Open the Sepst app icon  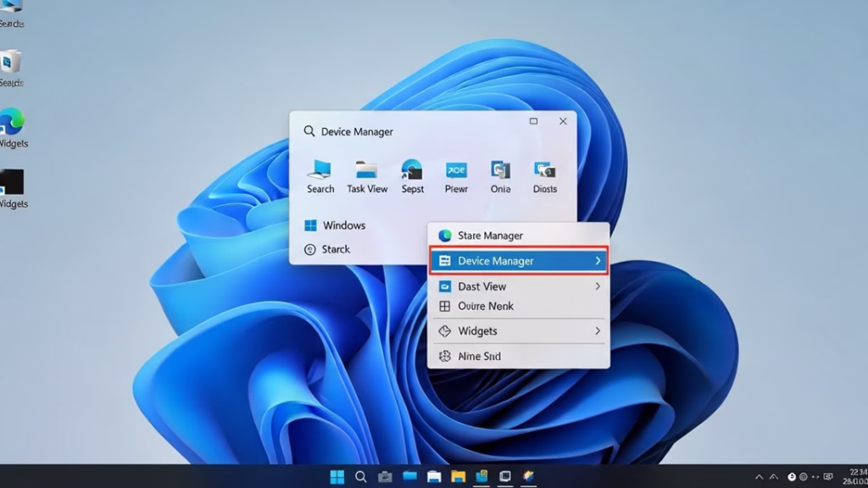click(412, 169)
